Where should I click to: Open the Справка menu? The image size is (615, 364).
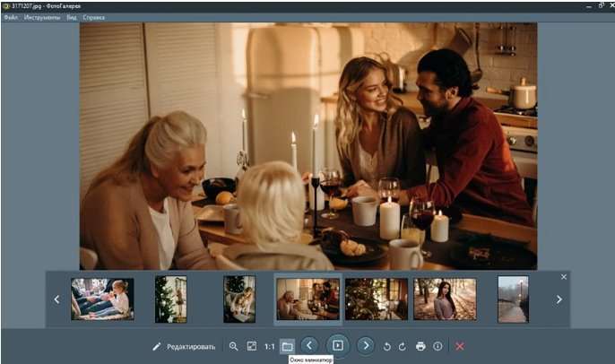(93, 17)
